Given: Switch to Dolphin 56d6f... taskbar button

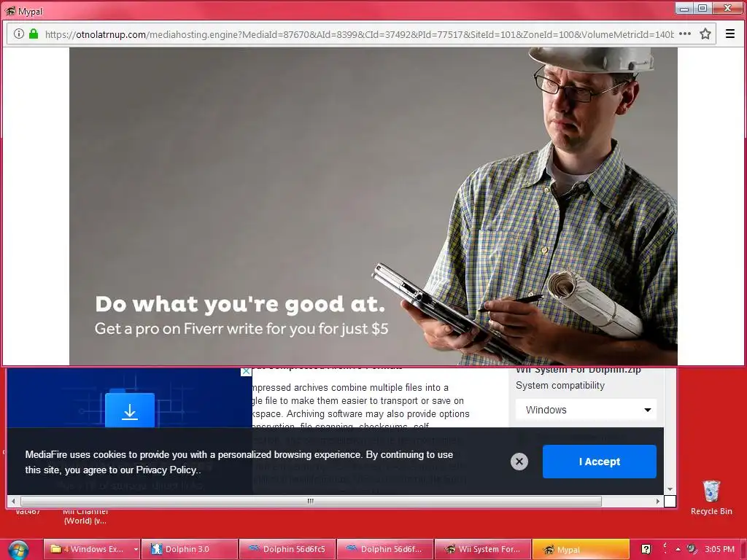Looking at the screenshot, I should 385,549.
